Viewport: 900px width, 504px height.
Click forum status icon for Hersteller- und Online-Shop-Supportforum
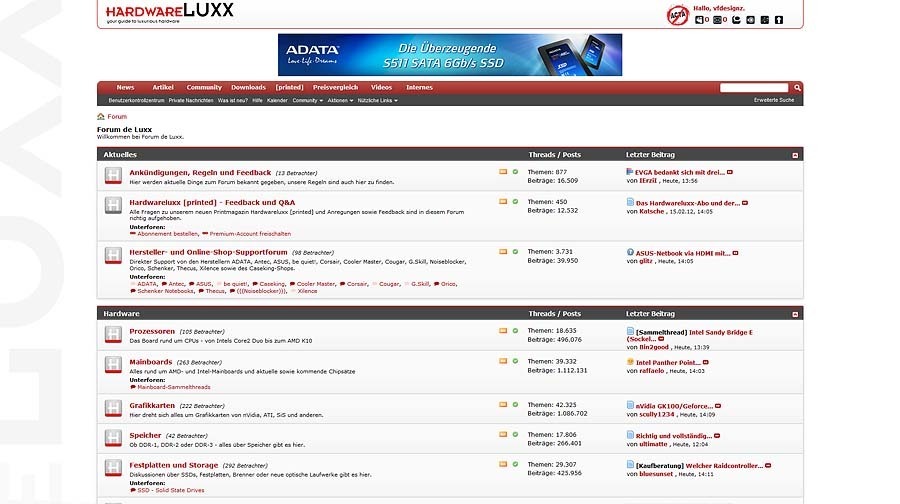coord(113,255)
